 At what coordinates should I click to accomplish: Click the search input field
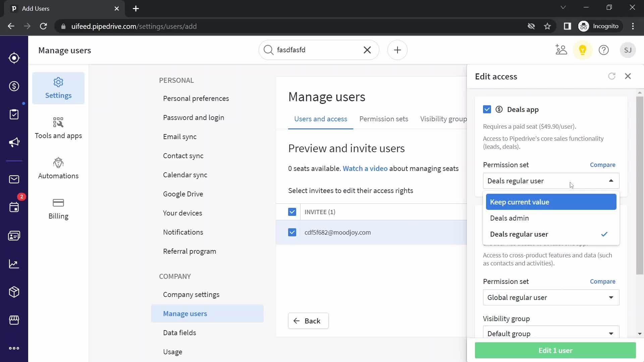(318, 50)
